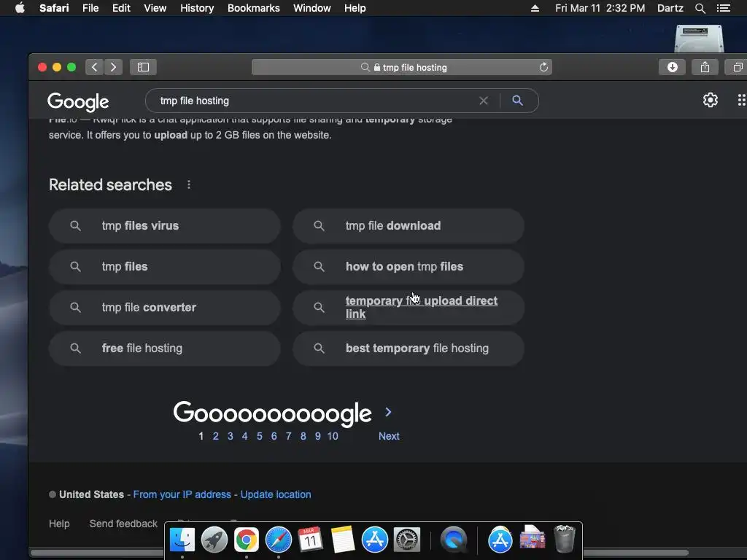Screen dimensions: 747x560
Task: Focus the Google search input field
Action: click(x=314, y=101)
